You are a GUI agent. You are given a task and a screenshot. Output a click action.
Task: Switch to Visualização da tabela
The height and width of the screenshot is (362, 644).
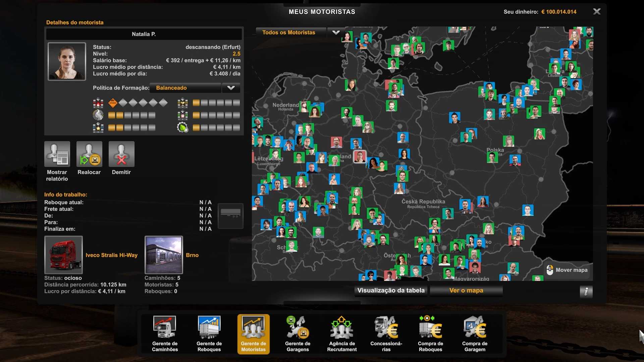pyautogui.click(x=391, y=290)
